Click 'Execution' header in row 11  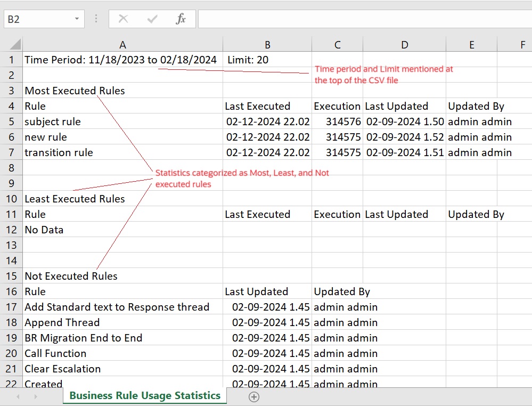[337, 214]
